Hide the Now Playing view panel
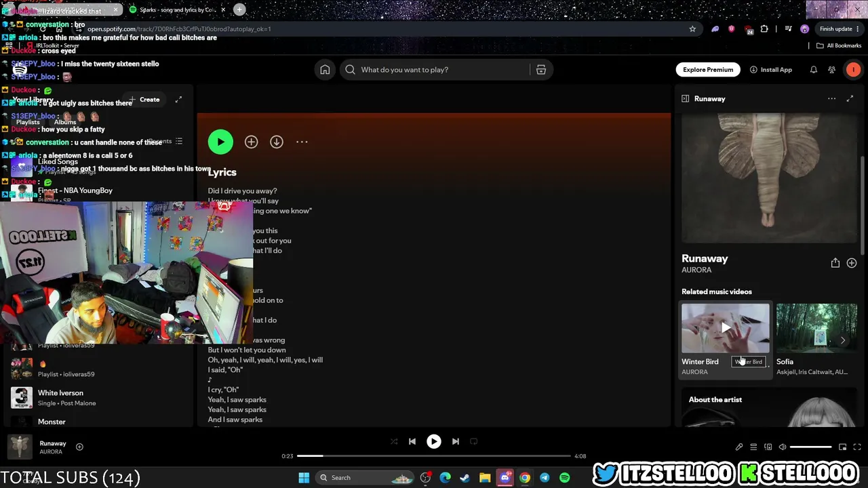This screenshot has width=868, height=488. pyautogui.click(x=685, y=99)
